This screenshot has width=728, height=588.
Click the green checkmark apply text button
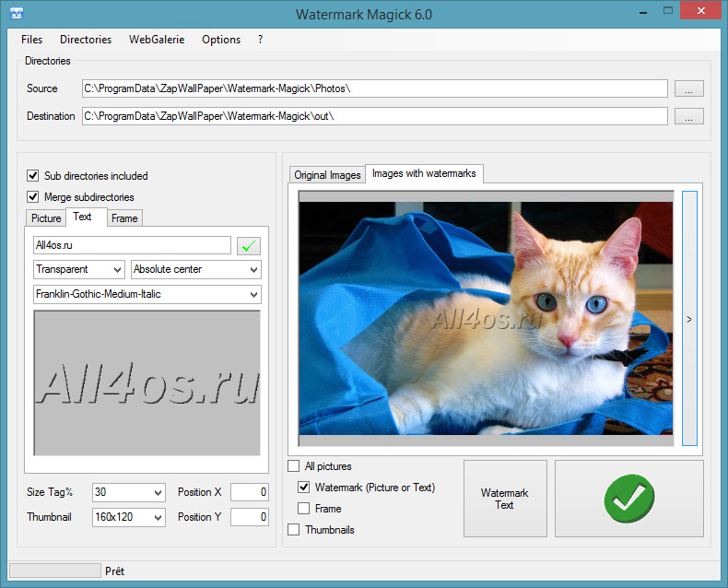point(249,246)
